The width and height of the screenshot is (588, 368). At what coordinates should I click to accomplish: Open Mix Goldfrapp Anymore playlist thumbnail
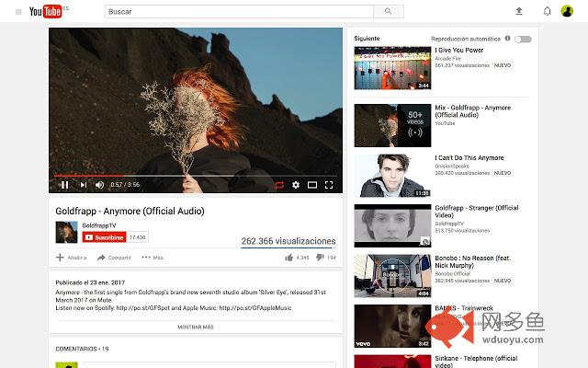[392, 125]
